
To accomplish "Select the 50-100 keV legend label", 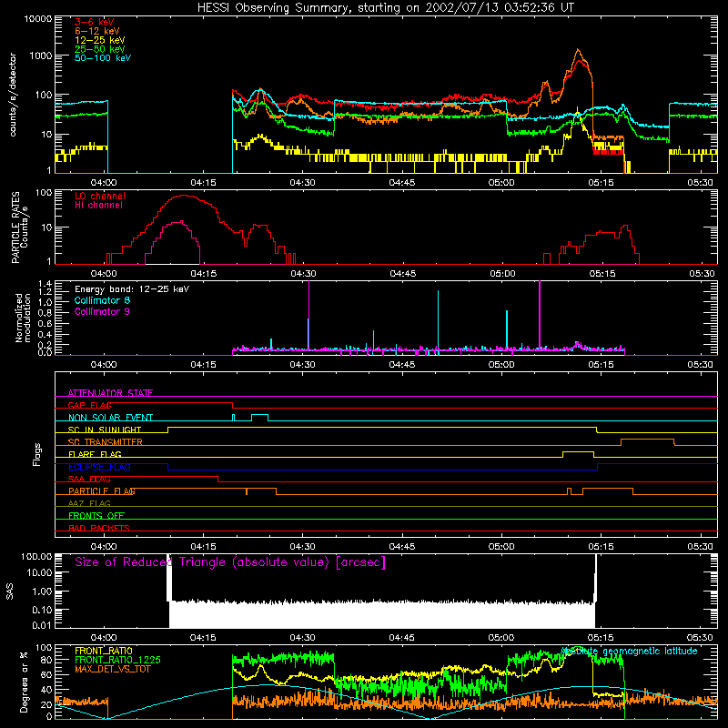I will 103,58.
